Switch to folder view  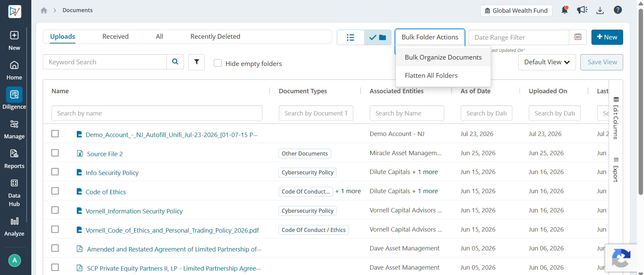(378, 37)
